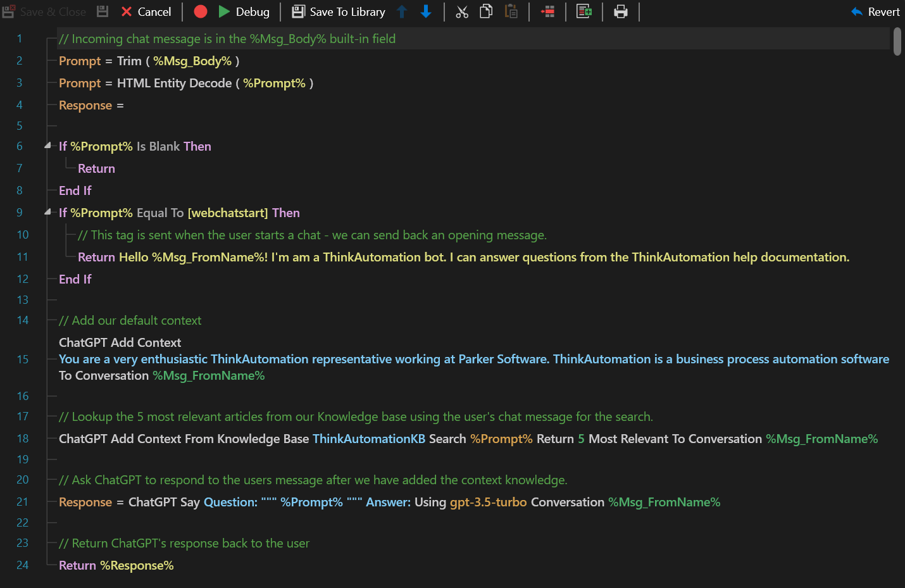Select the 'Add our default context' comment

pos(130,320)
